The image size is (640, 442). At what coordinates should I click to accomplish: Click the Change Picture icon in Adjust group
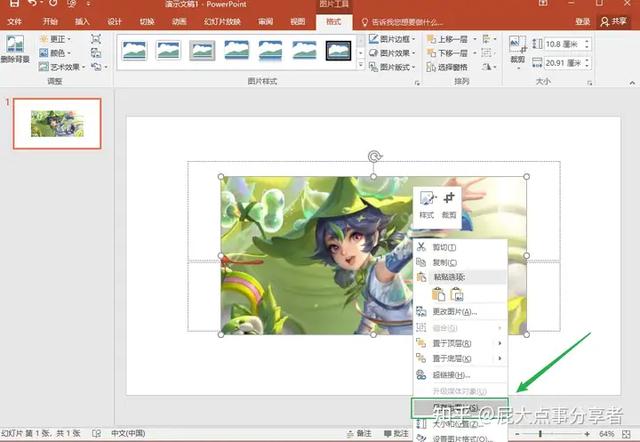[x=96, y=53]
